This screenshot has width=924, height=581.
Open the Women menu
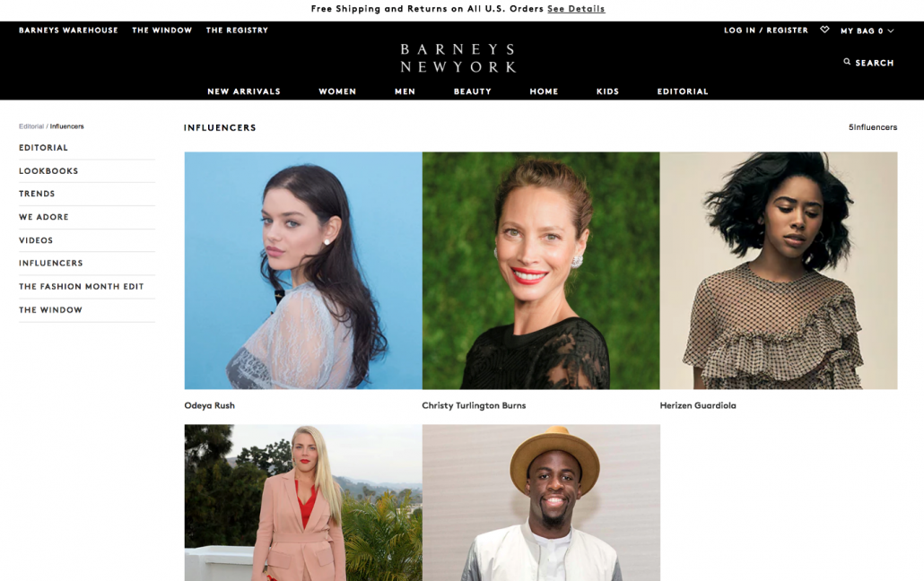click(337, 91)
